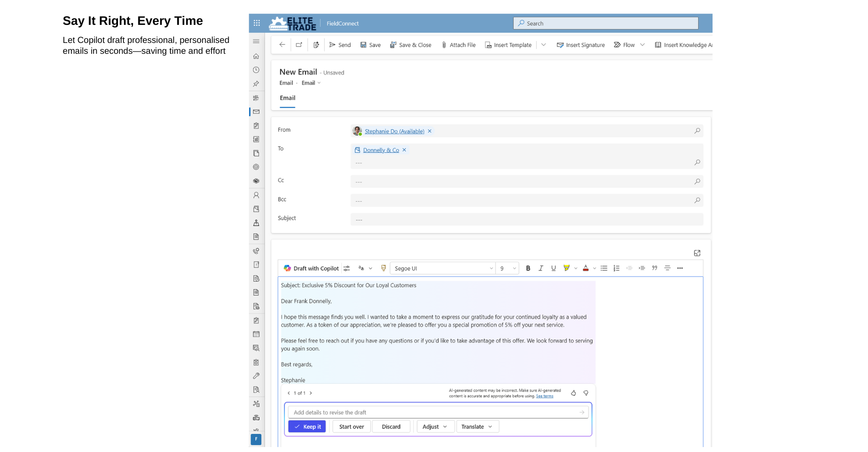
Task: Open the email in a new window
Action: coord(299,45)
